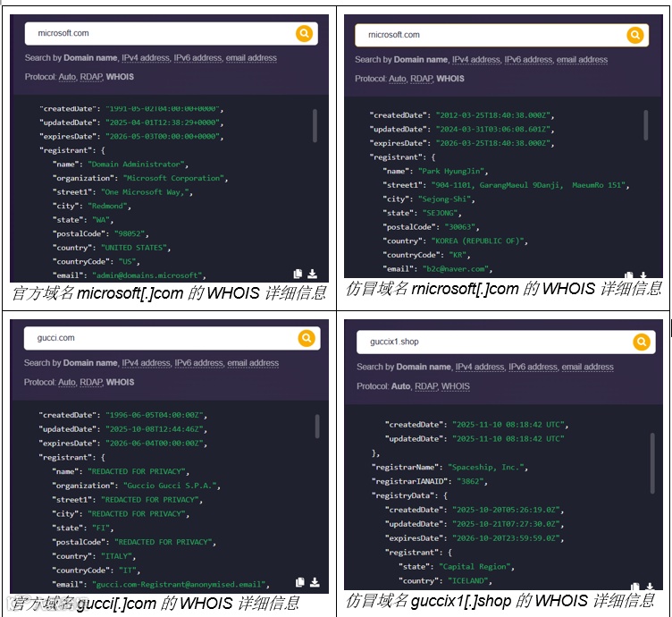672x617 pixels.
Task: Click the "b2c@naver.com" email value
Action: [x=456, y=269]
